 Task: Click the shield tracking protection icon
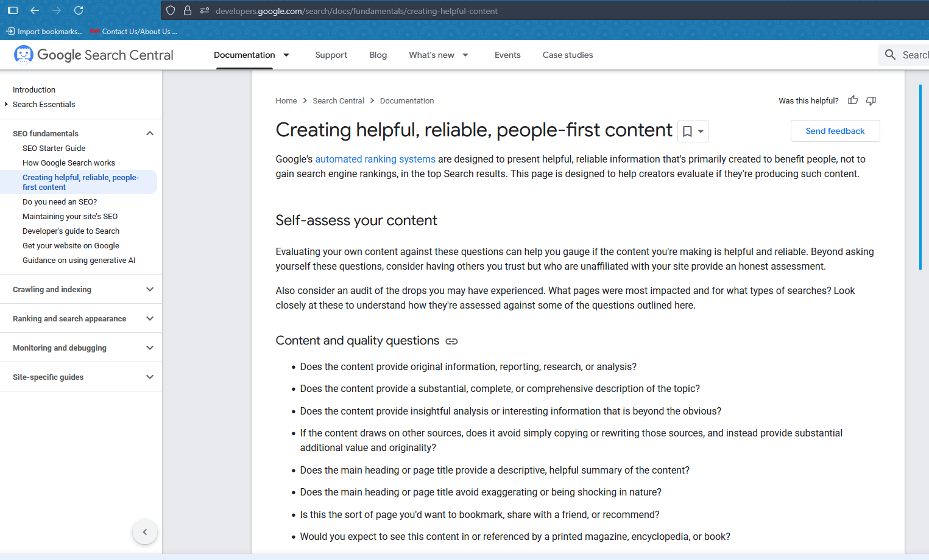171,10
